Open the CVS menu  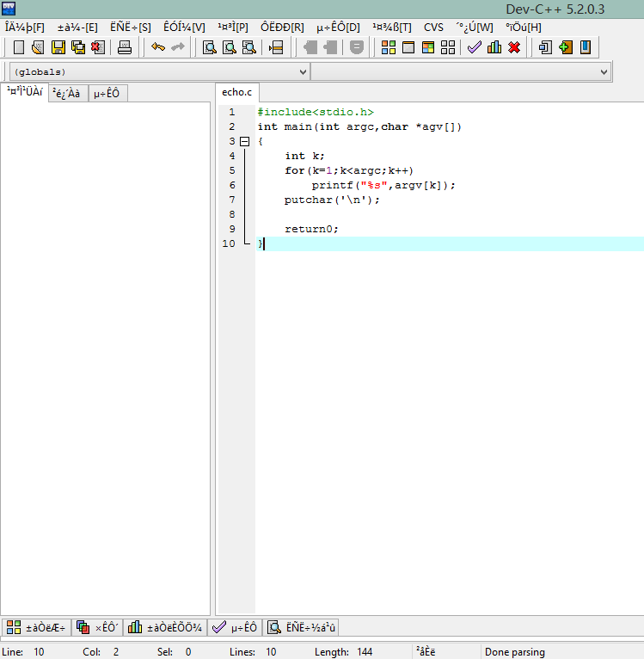(433, 28)
